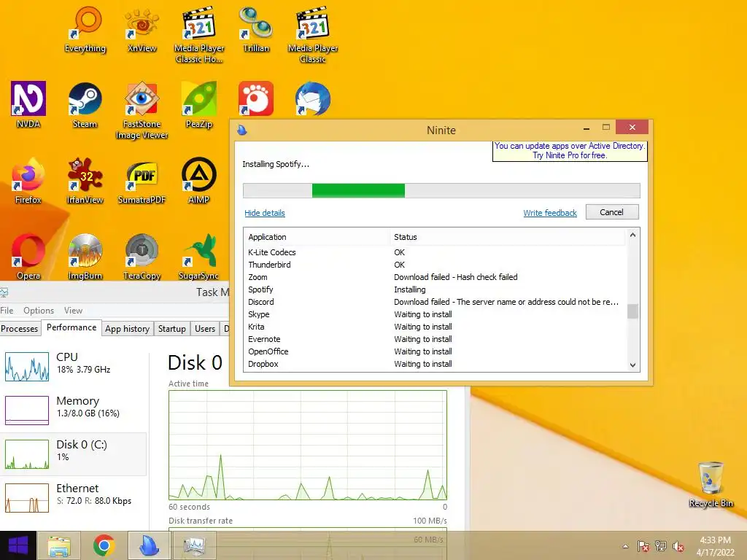The width and height of the screenshot is (747, 560).
Task: Select the Disk 0 (C:) entry
Action: pos(74,454)
